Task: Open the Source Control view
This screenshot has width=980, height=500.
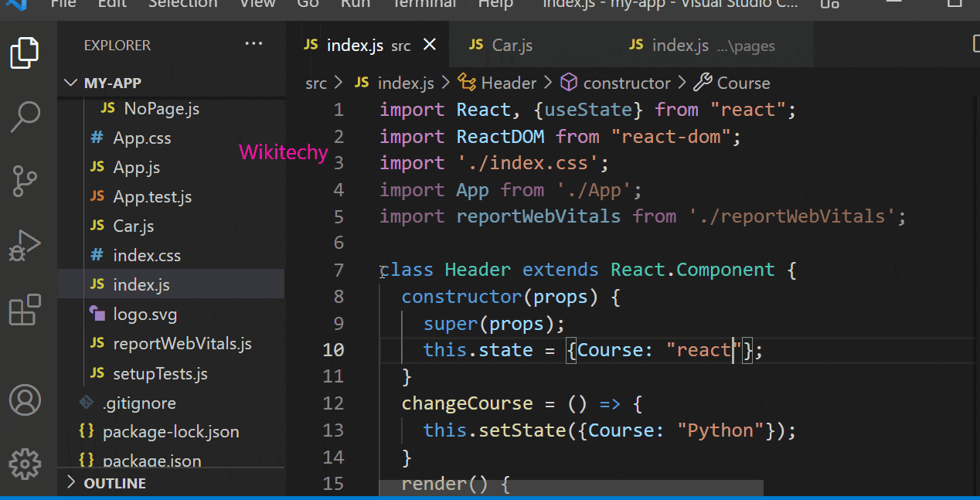Action: pos(25,181)
